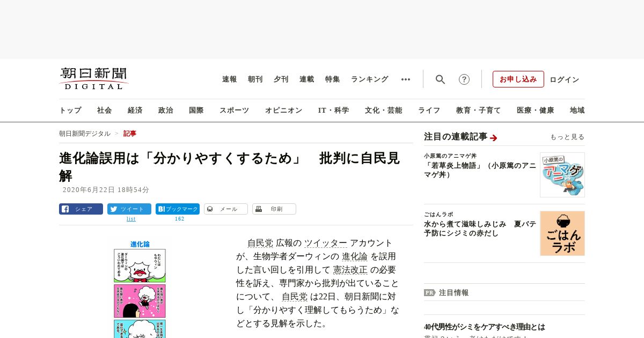
Task: Click the ツイッター keyword link
Action: [x=326, y=243]
